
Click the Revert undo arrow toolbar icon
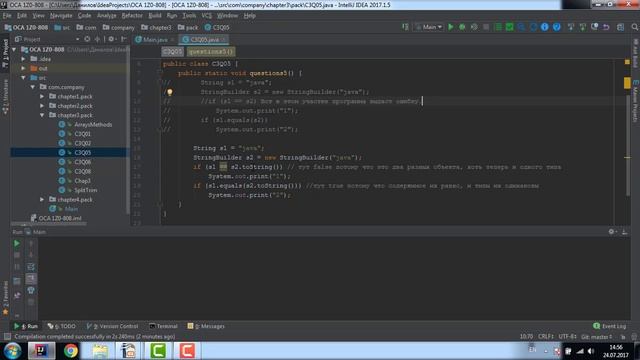coord(606,27)
